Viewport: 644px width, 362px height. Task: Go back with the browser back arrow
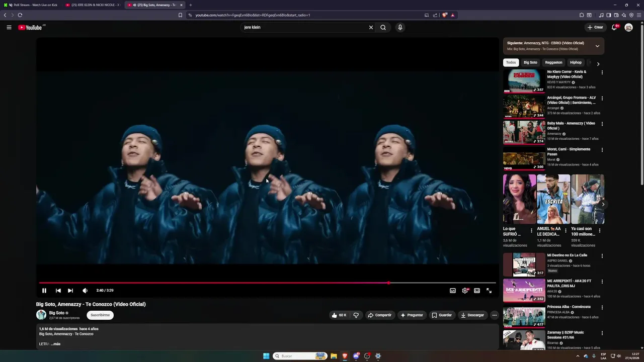[5, 15]
